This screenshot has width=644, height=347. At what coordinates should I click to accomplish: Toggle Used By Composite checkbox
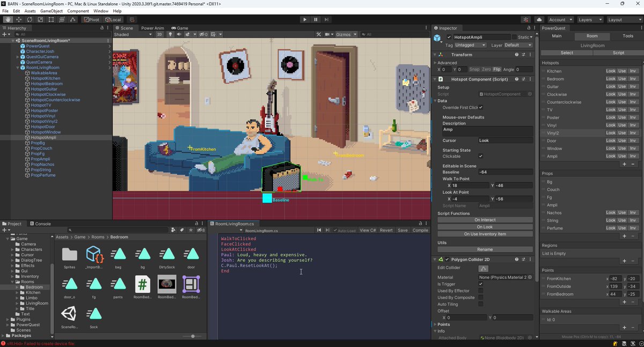point(481,297)
